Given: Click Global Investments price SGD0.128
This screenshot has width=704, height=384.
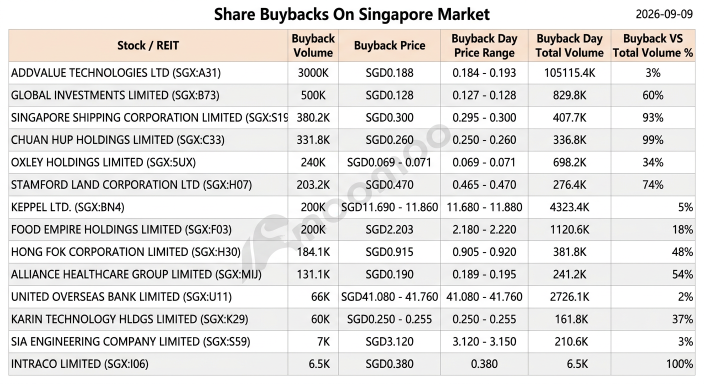Looking at the screenshot, I should click(389, 95).
